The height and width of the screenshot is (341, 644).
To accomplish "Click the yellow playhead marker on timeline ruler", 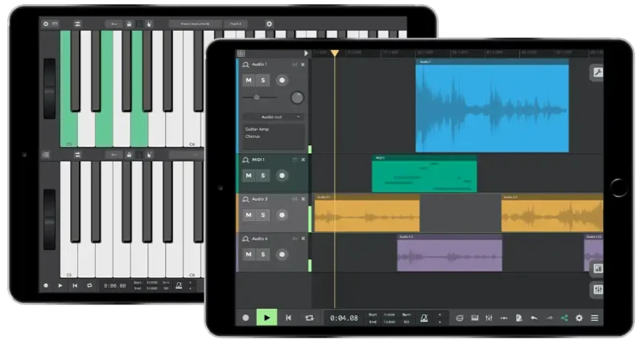I will pyautogui.click(x=335, y=53).
